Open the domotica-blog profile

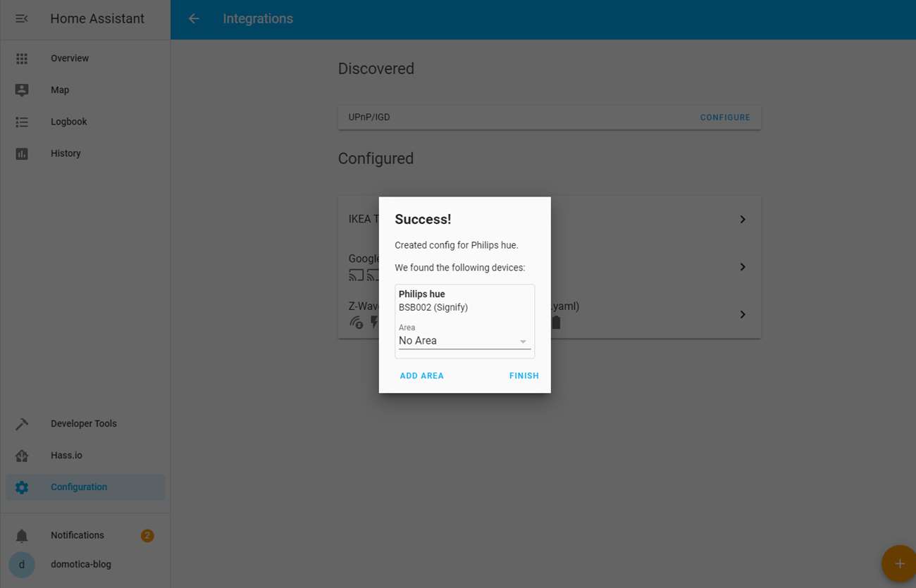coord(85,565)
